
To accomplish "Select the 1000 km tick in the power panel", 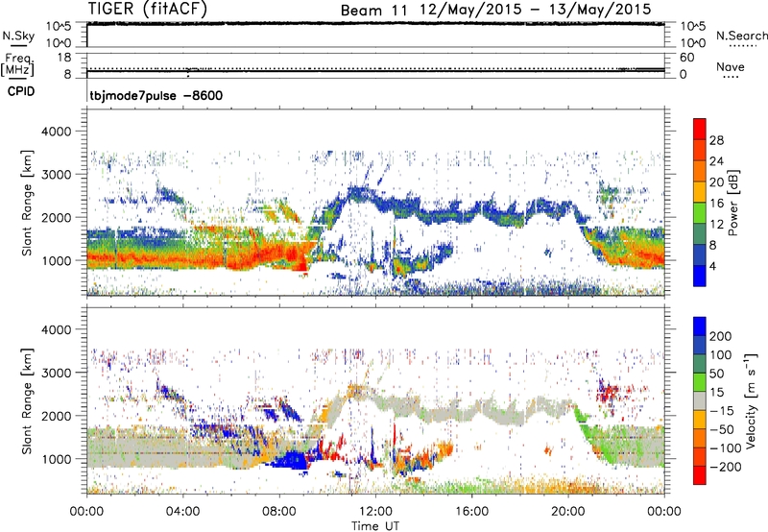I will [56, 260].
